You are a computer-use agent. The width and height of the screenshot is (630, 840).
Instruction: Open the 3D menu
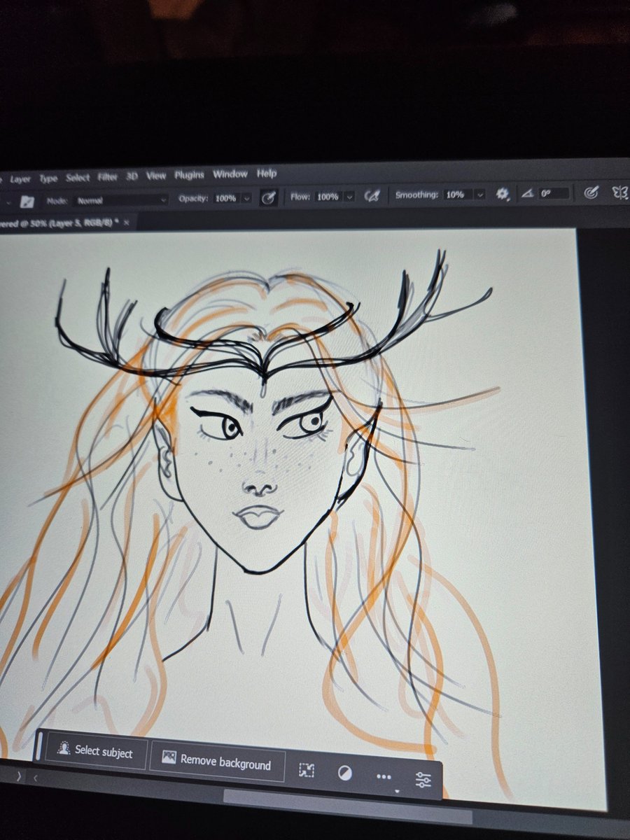132,176
